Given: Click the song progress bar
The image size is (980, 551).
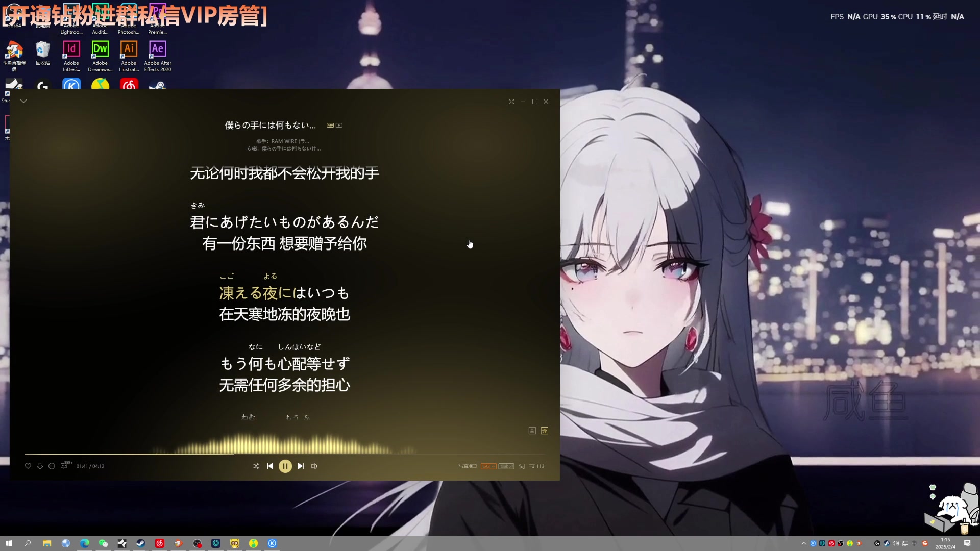Looking at the screenshot, I should point(285,454).
